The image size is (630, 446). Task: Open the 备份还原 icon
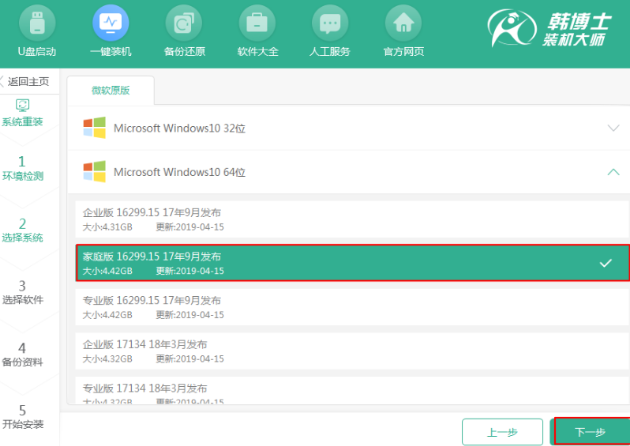(184, 24)
